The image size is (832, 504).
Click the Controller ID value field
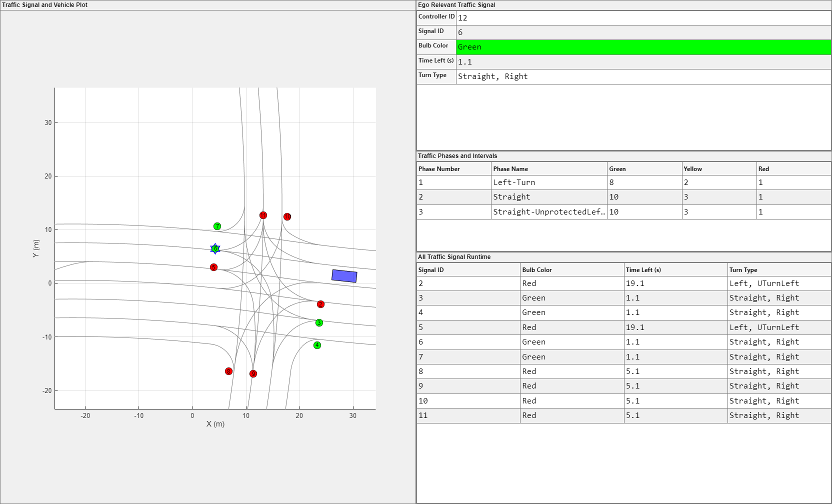coord(643,18)
